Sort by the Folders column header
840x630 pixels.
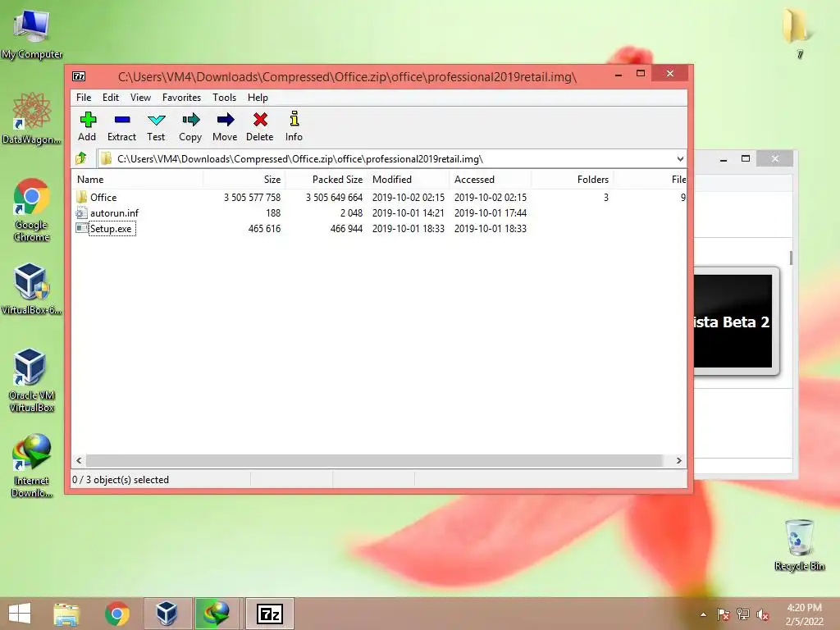[x=572, y=180]
